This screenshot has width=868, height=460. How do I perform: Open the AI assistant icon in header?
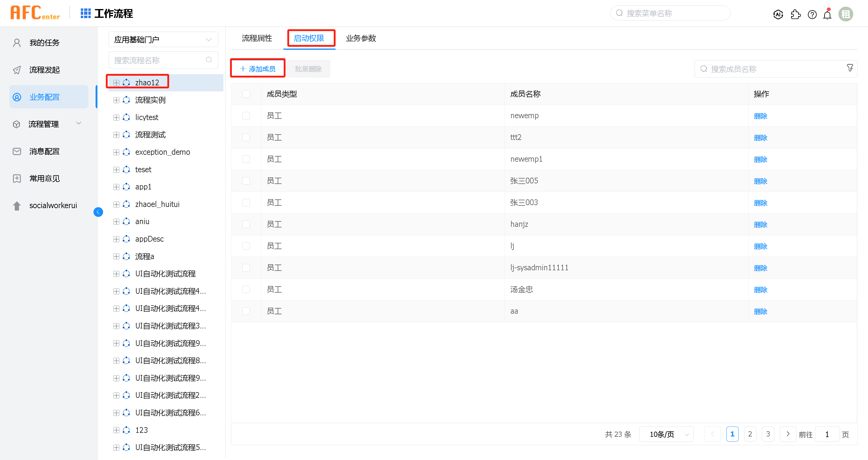(778, 14)
